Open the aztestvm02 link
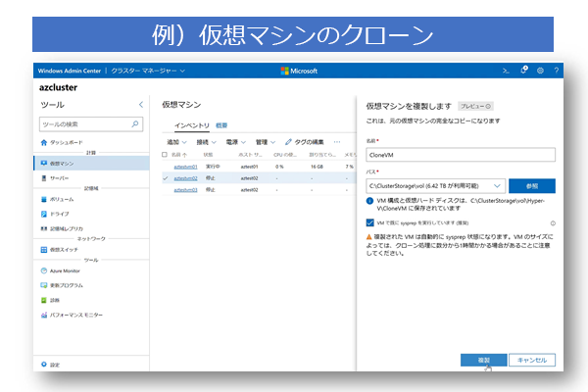Image resolution: width=588 pixels, height=392 pixels. [185, 178]
